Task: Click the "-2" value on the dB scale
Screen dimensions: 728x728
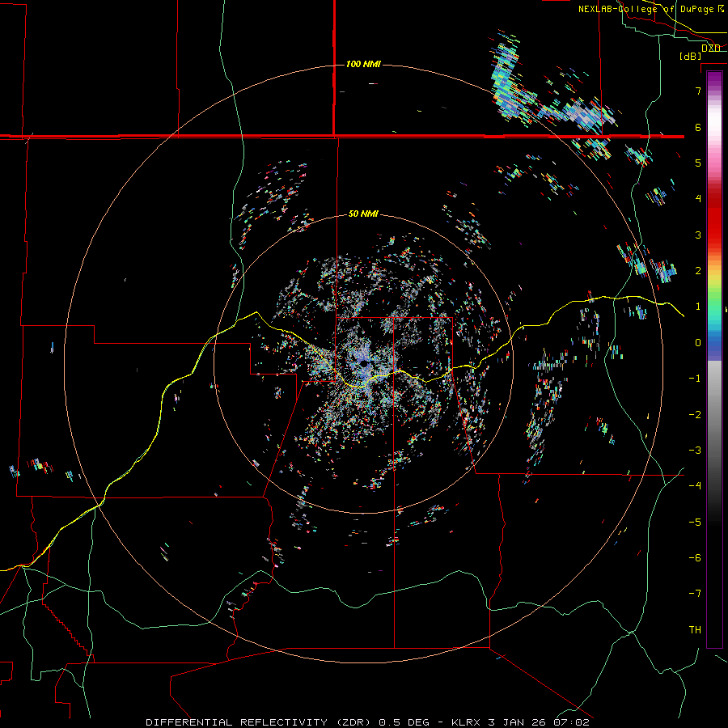Action: 695,415
